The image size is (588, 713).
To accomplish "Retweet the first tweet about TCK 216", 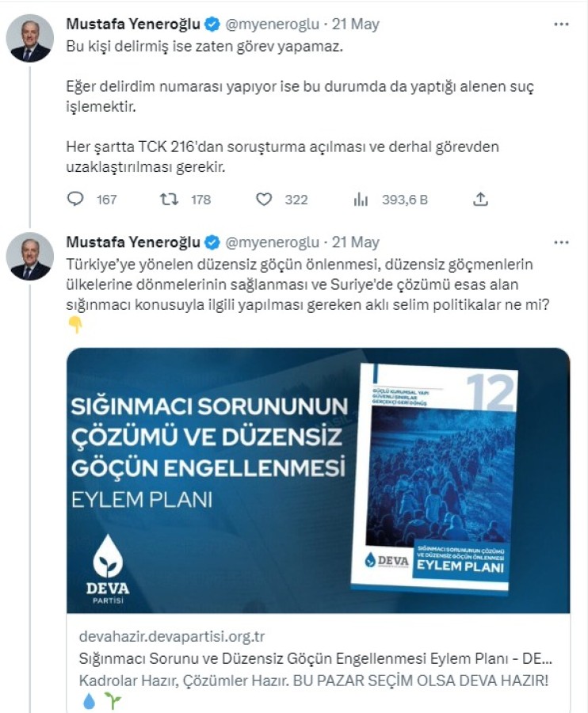I will pyautogui.click(x=169, y=199).
